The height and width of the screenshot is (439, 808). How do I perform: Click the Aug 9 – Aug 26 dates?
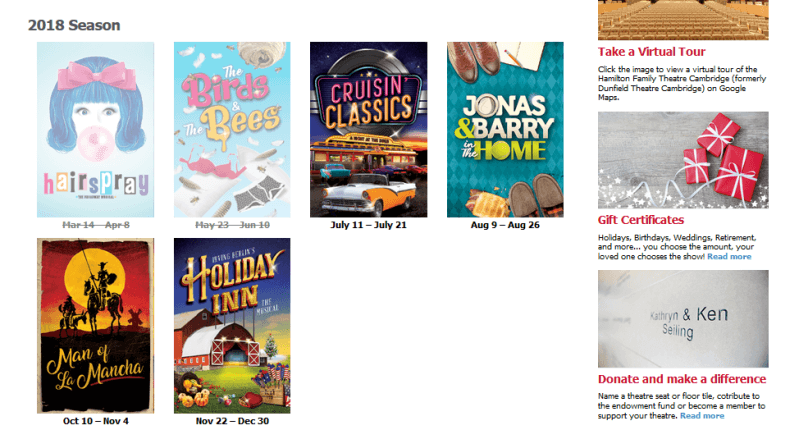(x=505, y=225)
